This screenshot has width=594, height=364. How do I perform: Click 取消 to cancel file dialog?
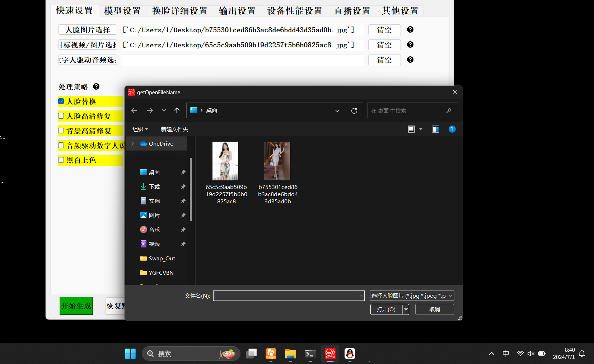(434, 309)
